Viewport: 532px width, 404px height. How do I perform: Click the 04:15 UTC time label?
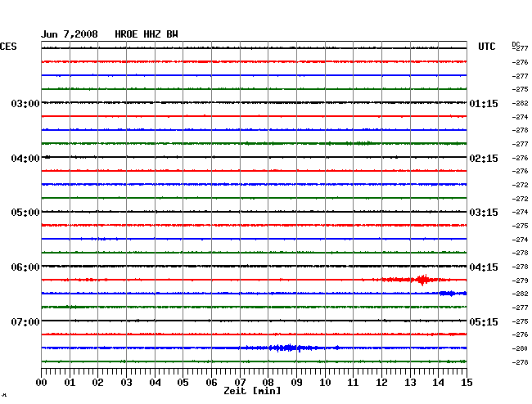[x=484, y=267]
